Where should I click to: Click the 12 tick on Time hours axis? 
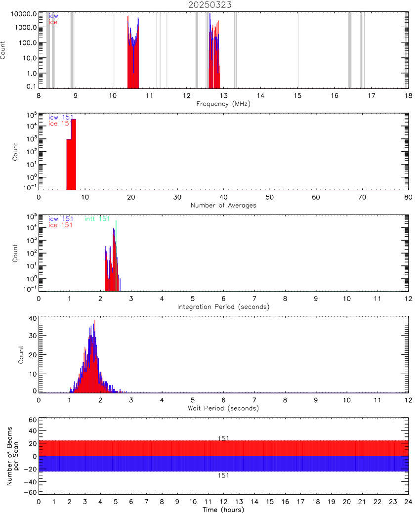click(223, 502)
